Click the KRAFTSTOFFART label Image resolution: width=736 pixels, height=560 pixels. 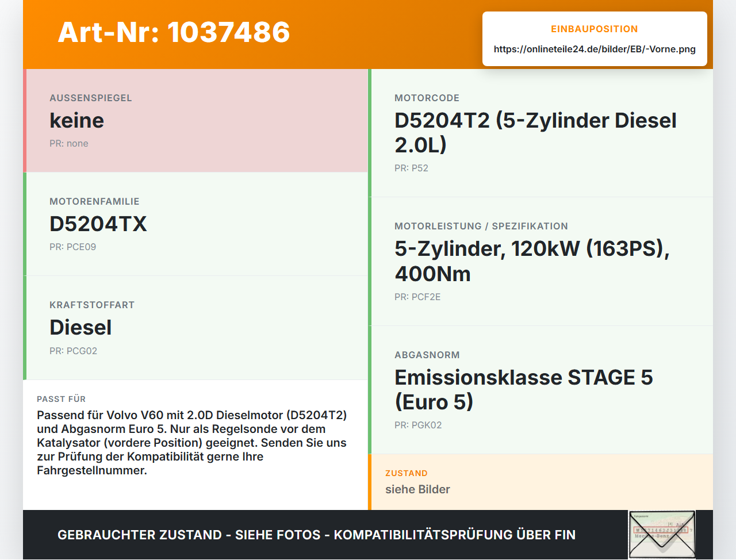point(92,305)
